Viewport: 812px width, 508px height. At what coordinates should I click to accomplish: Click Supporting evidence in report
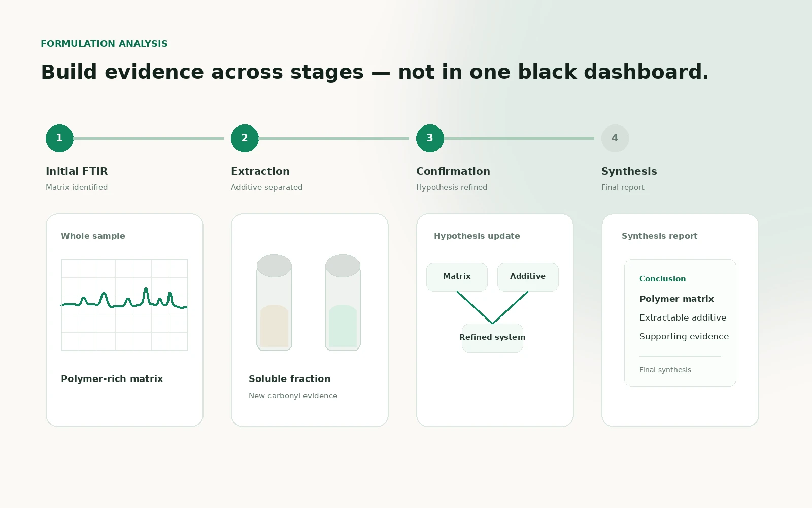(x=684, y=336)
